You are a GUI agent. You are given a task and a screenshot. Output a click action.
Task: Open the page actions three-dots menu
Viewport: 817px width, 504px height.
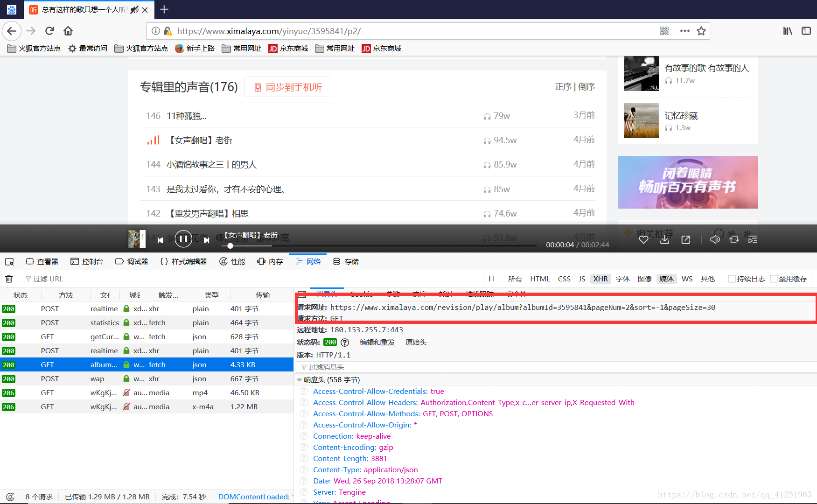click(x=684, y=31)
